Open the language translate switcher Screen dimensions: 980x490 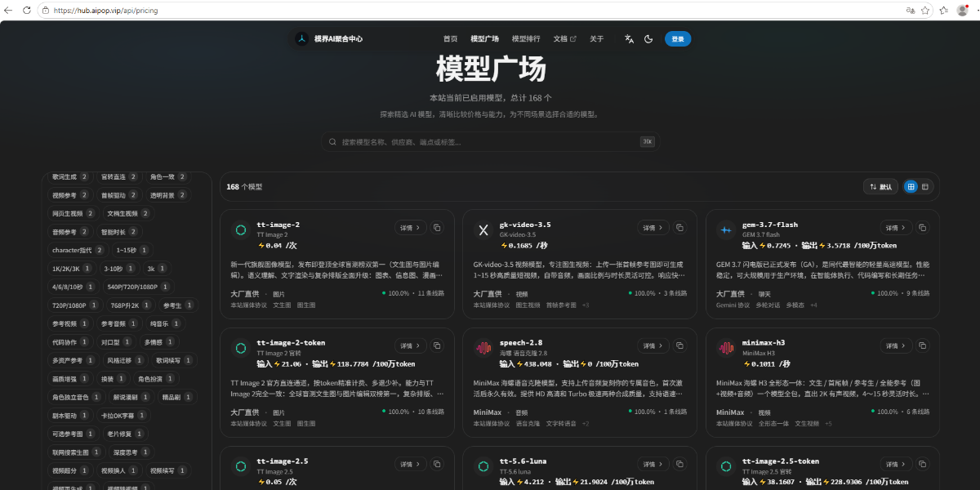[629, 38]
